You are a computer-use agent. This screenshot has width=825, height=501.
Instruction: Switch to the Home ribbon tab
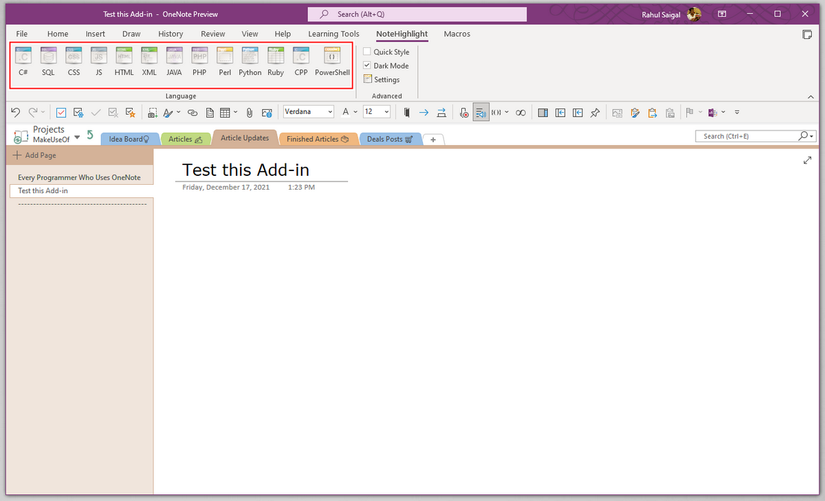58,34
